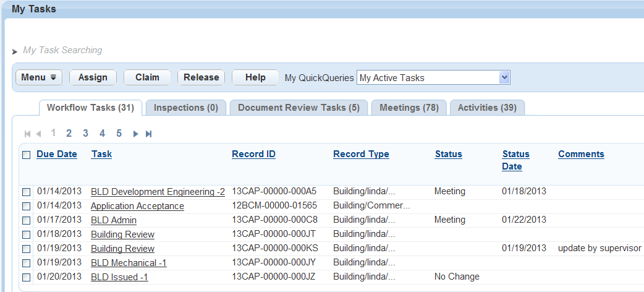The height and width of the screenshot is (292, 644).
Task: Sort by the Due Date column header
Action: [x=57, y=154]
